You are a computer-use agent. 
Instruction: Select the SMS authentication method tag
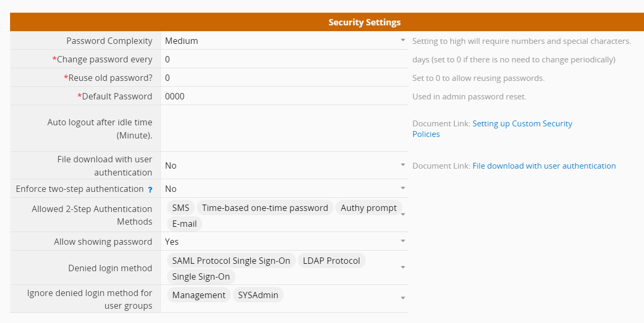tap(180, 208)
